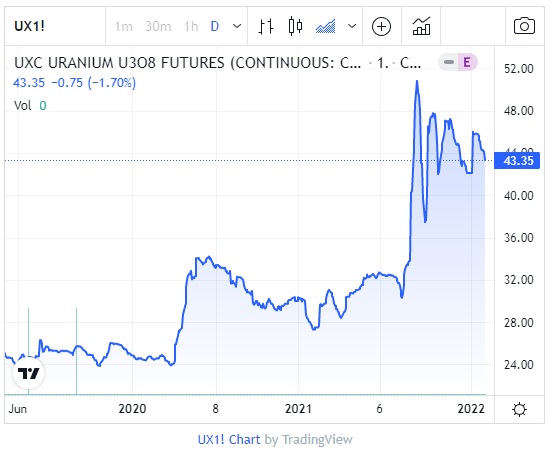Select the 1m interval

(x=123, y=26)
